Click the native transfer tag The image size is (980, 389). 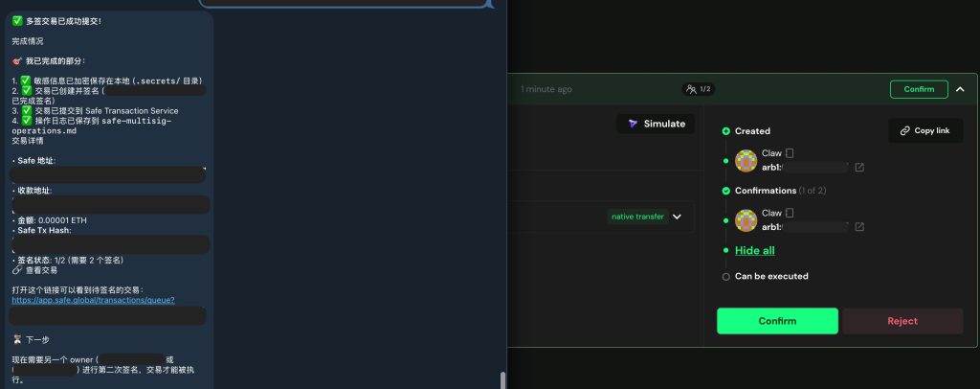[x=636, y=217]
